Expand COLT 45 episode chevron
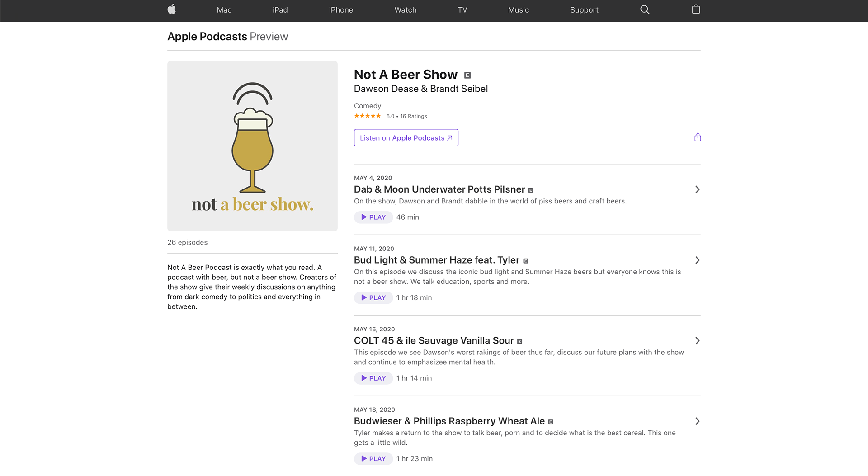Image resolution: width=868 pixels, height=476 pixels. [697, 340]
